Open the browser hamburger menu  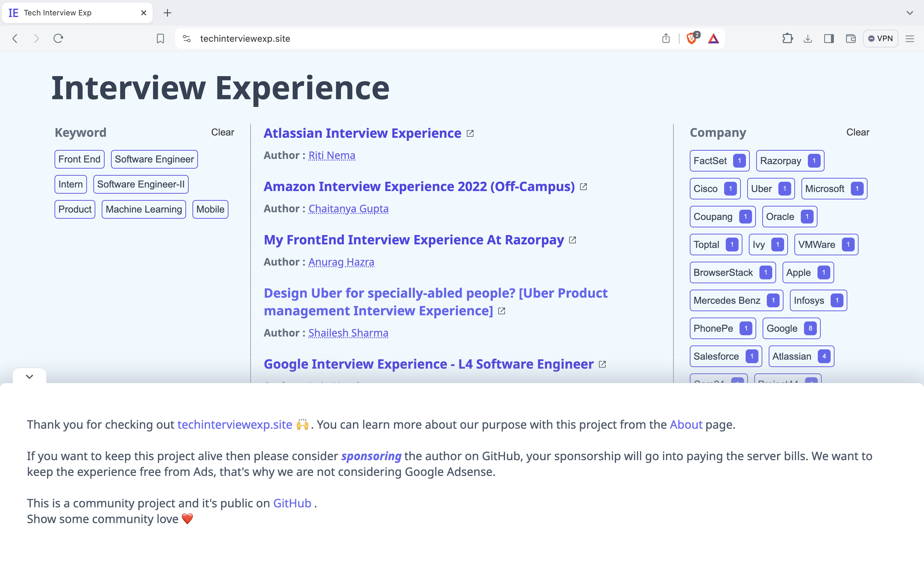pyautogui.click(x=910, y=39)
